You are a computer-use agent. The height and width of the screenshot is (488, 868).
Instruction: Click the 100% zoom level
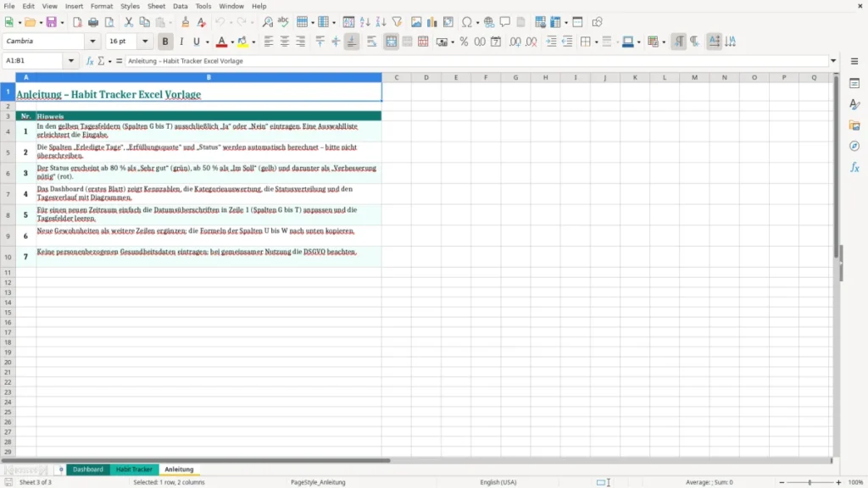[x=856, y=482]
